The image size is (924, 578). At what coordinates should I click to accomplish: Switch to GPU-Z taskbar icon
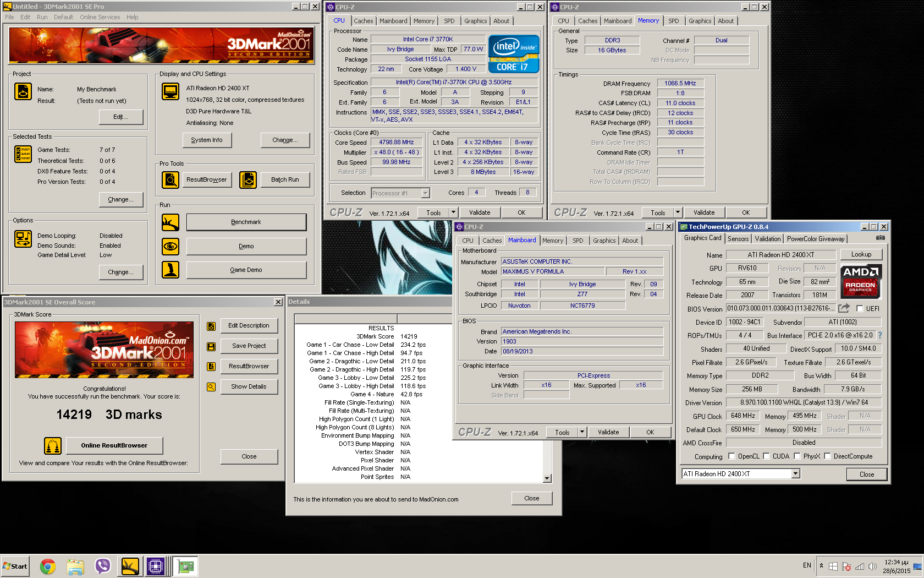185,566
